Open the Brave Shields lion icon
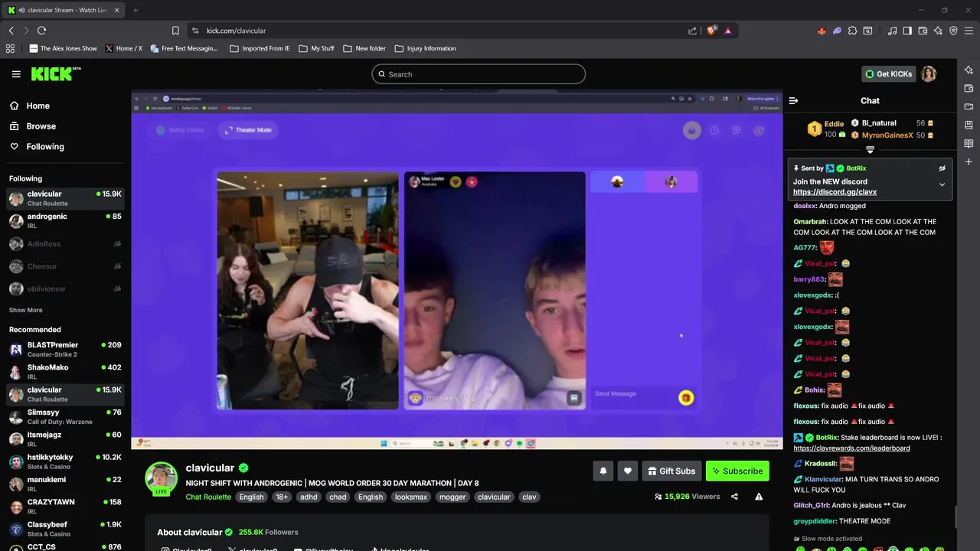The image size is (980, 551). pos(711,31)
